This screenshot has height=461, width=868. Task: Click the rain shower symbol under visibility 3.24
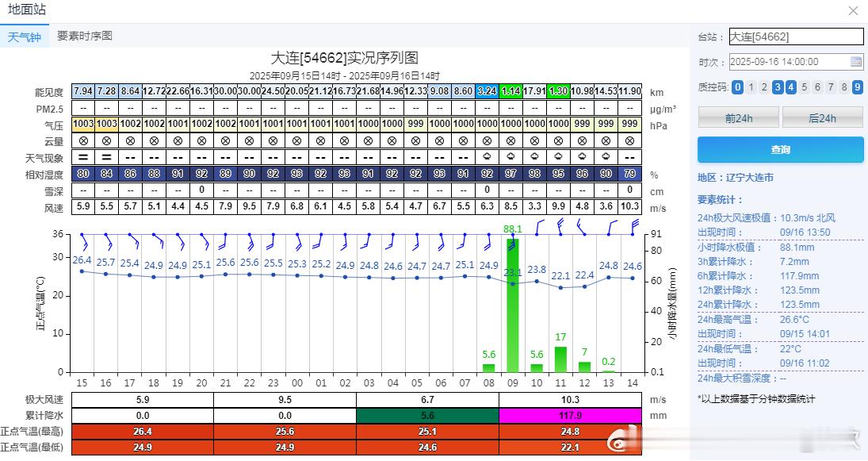tap(488, 157)
